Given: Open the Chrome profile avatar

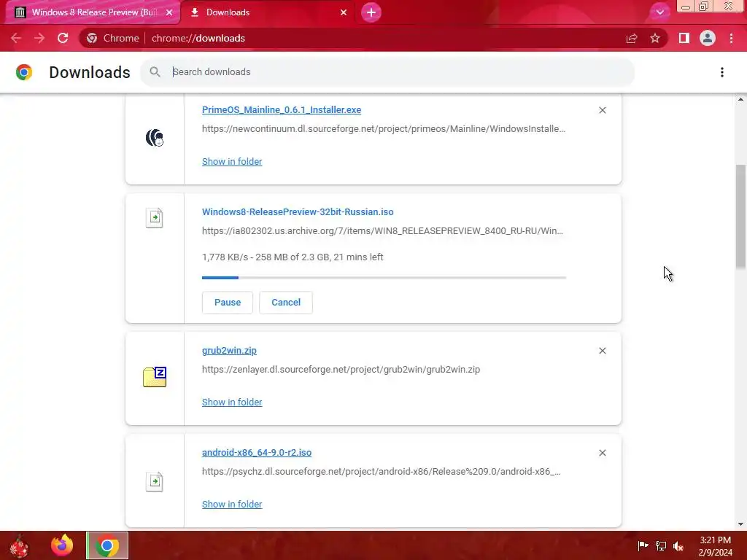Looking at the screenshot, I should point(708,38).
